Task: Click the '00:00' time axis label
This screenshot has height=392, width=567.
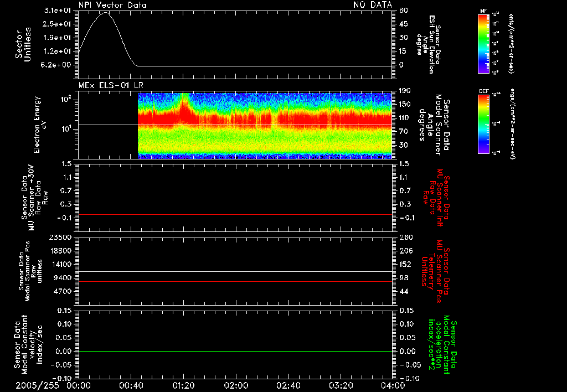Action: pyautogui.click(x=79, y=385)
